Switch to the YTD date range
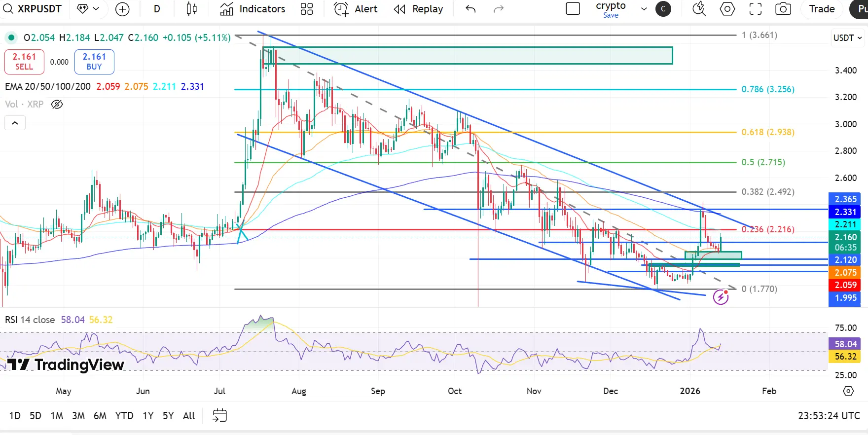 click(x=124, y=416)
